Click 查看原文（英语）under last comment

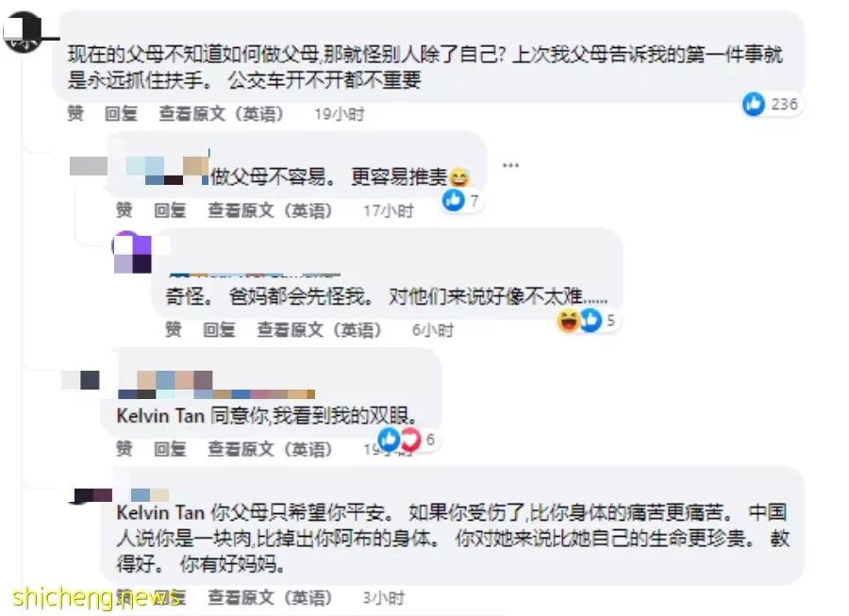tap(270, 597)
